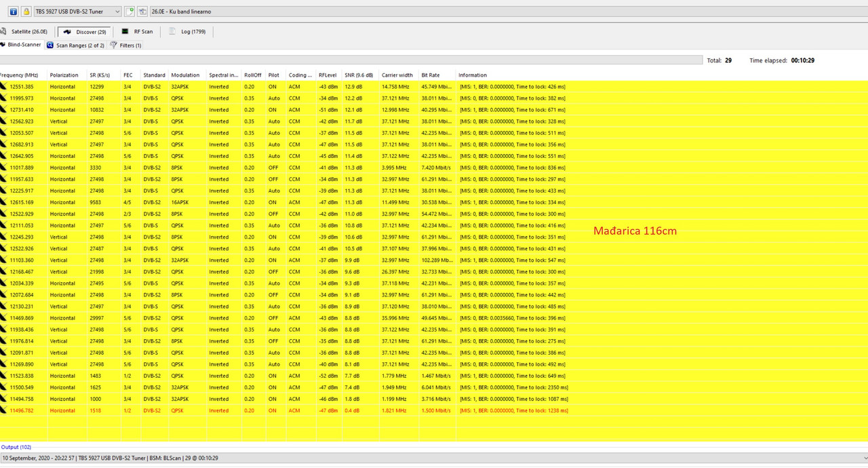Select frequency cell 12072.684
Image resolution: width=868 pixels, height=468 pixels.
click(x=22, y=294)
